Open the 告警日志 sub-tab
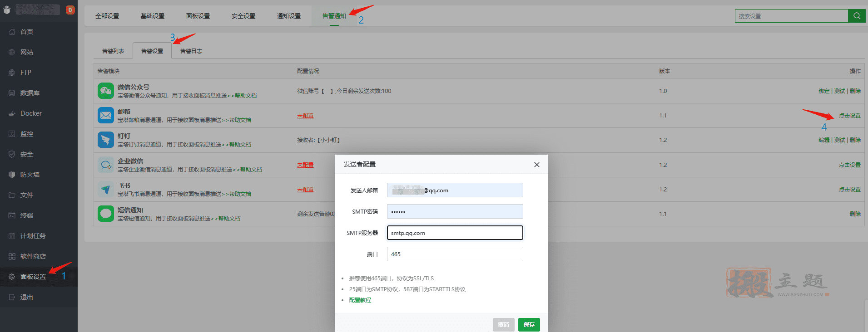 191,51
